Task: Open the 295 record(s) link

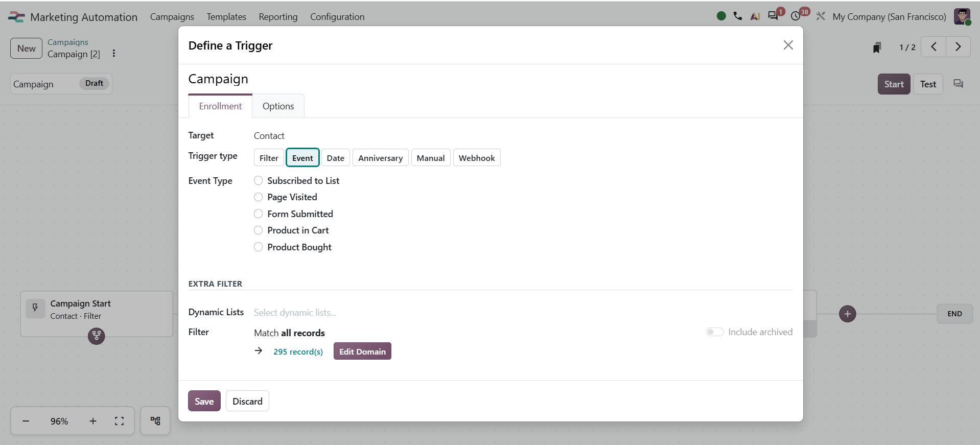Action: pos(298,352)
